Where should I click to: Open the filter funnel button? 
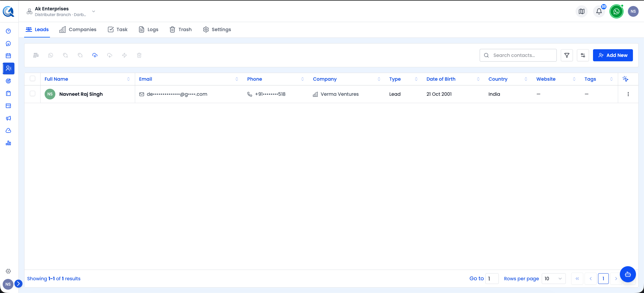(567, 55)
